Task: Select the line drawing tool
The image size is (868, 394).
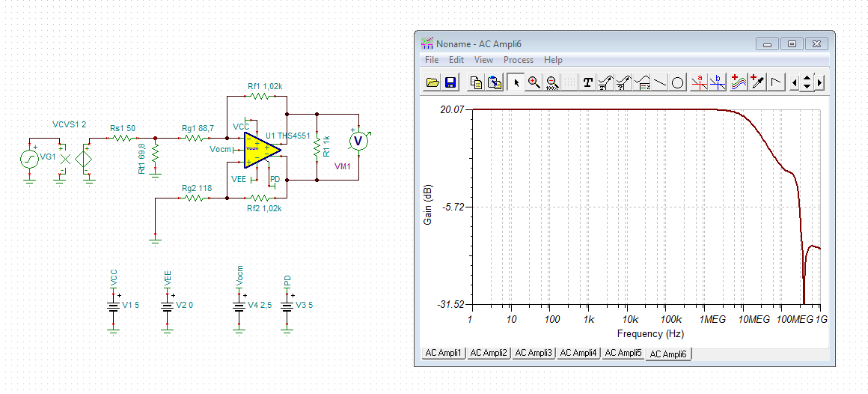Action: point(660,82)
